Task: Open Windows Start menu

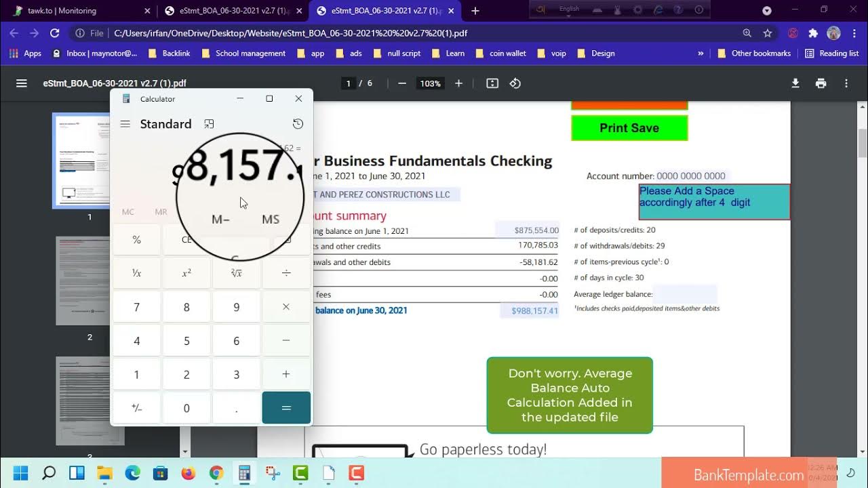Action: click(20, 472)
